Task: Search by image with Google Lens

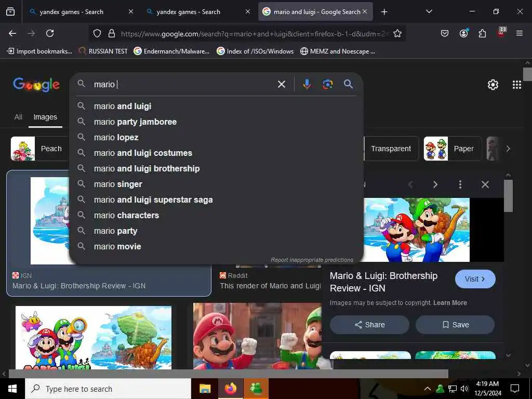Action: [327, 84]
